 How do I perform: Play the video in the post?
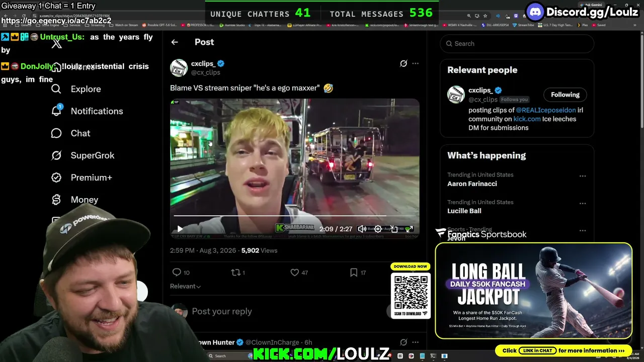coord(180,229)
